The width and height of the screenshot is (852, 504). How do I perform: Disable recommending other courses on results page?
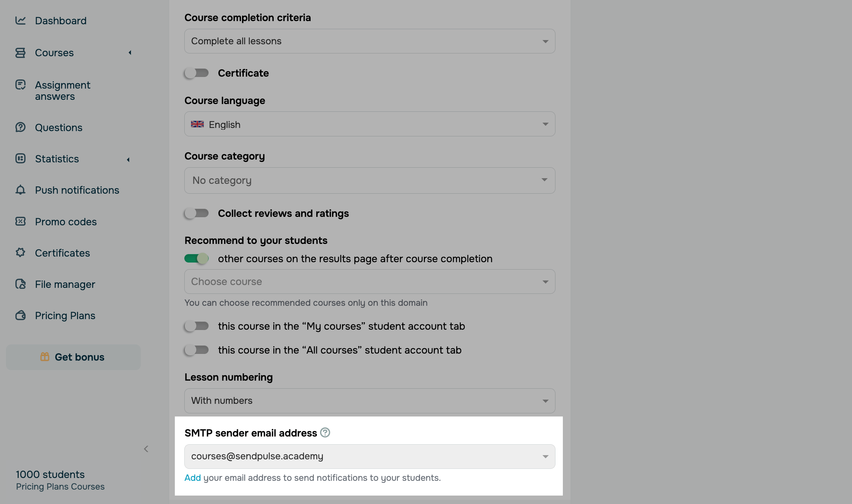(x=197, y=259)
